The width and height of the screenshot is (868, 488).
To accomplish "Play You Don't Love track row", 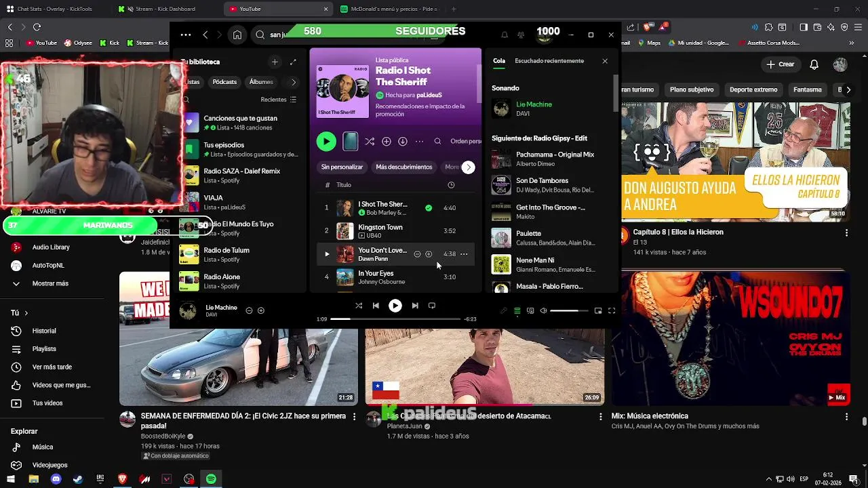I will point(327,254).
